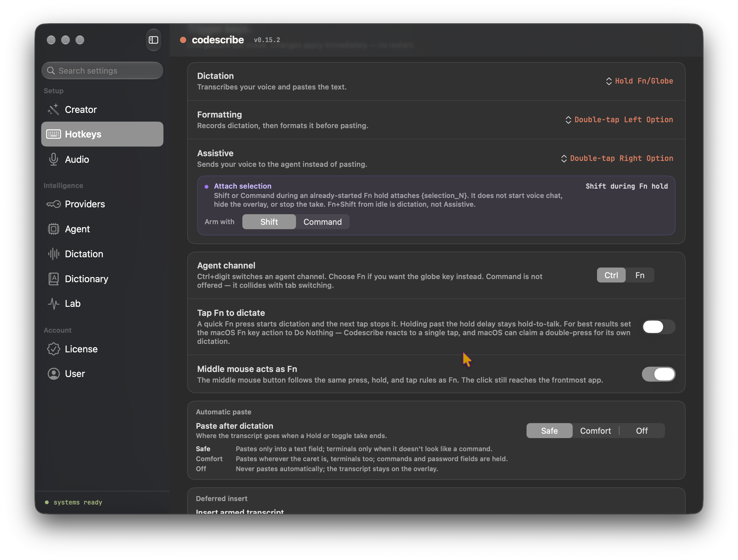The height and width of the screenshot is (560, 738).
Task: Choose Ctrl for Agent channel
Action: tap(611, 275)
